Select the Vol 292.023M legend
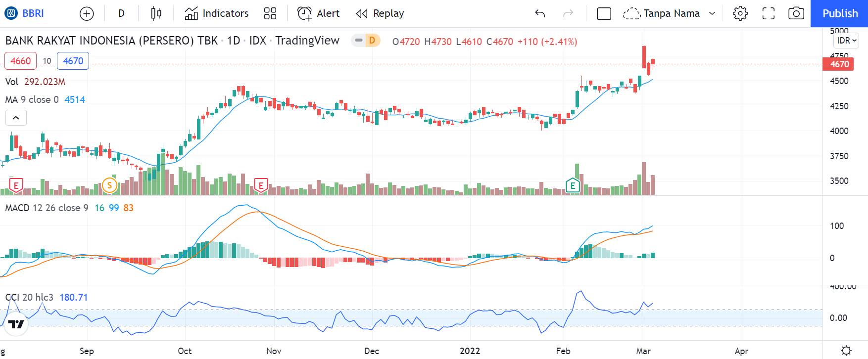The image size is (868, 359). point(35,82)
